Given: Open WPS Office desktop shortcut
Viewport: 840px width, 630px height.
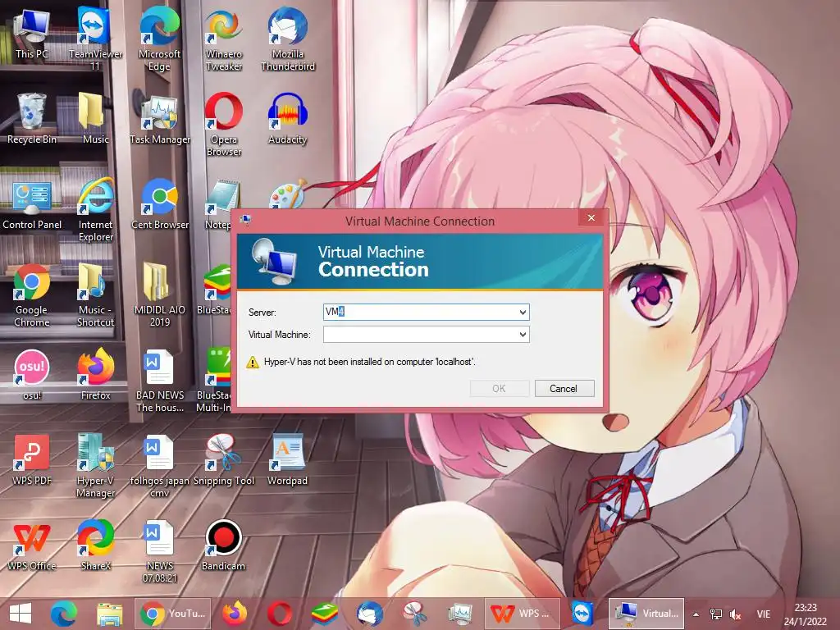Looking at the screenshot, I should [x=32, y=546].
